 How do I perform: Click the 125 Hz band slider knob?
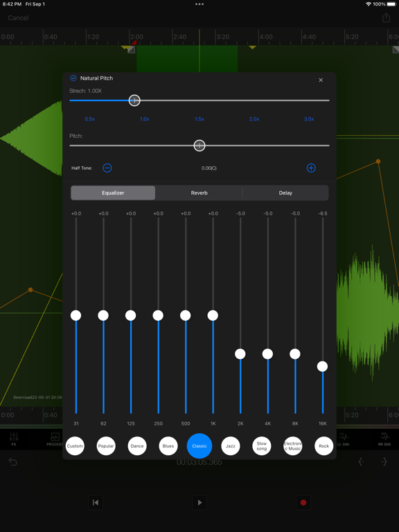coord(131,316)
